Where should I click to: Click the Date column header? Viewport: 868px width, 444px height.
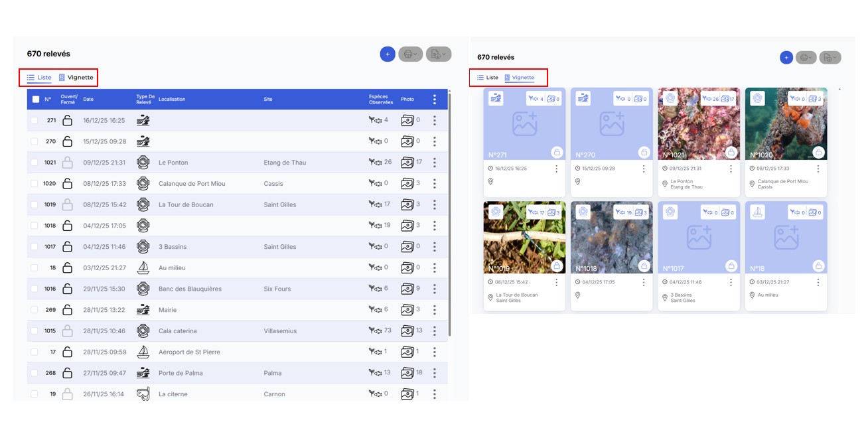click(88, 100)
